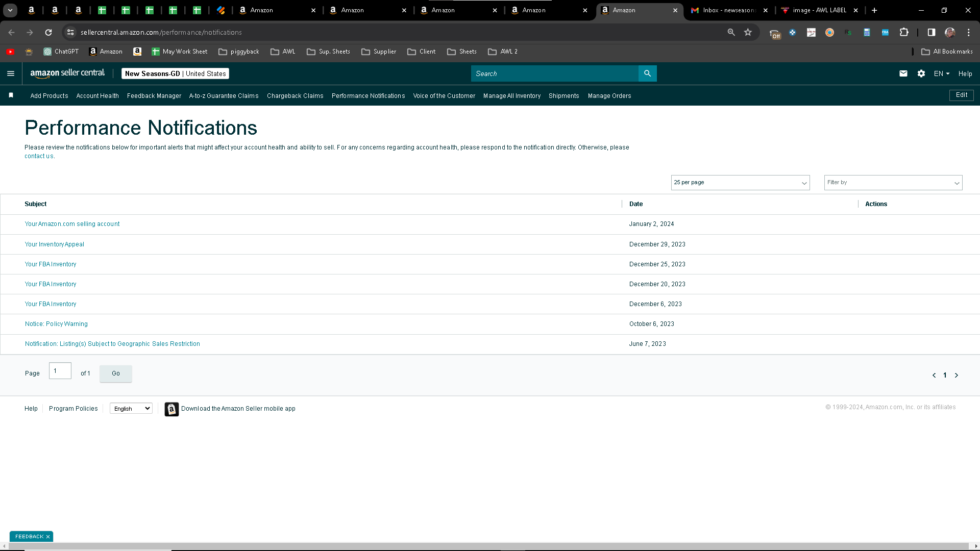Open Chargeback Claims menu item
The width and height of the screenshot is (980, 551).
pyautogui.click(x=295, y=96)
